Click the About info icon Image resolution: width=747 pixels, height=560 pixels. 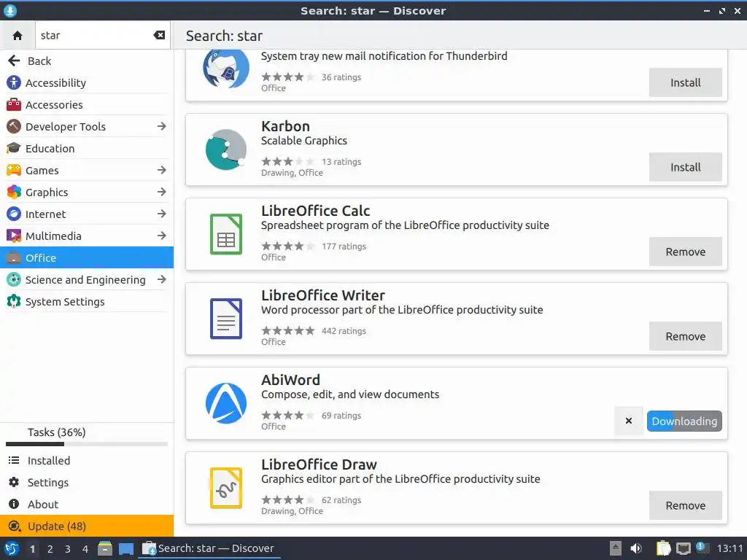[x=14, y=505]
